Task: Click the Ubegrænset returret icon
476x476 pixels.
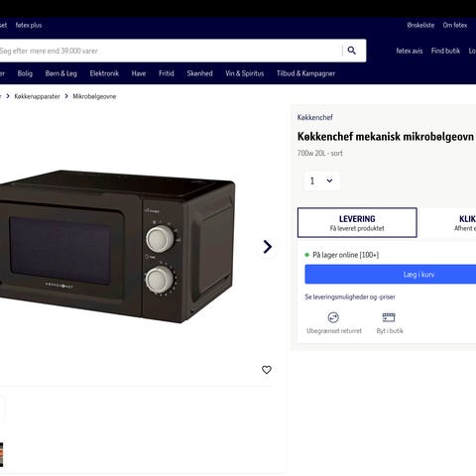Action: [333, 317]
